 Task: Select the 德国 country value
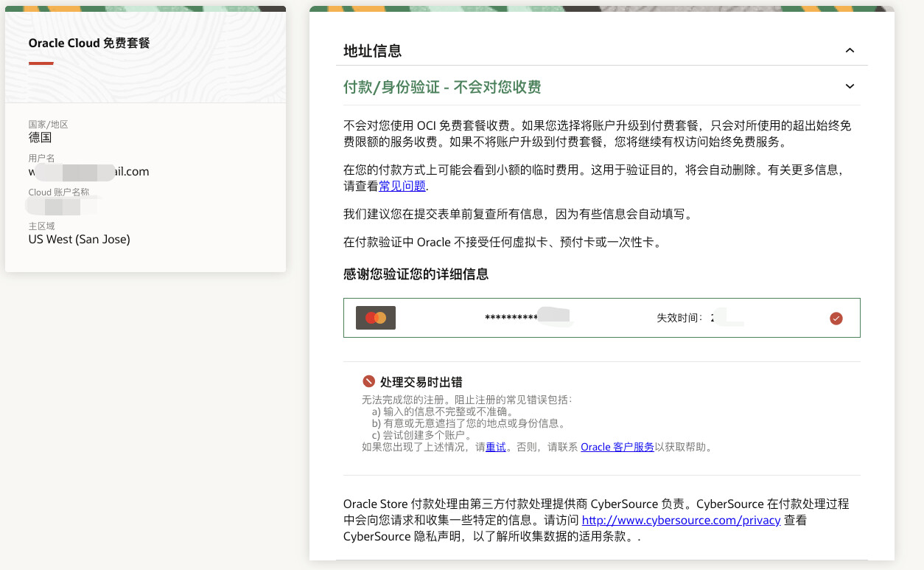pos(41,137)
